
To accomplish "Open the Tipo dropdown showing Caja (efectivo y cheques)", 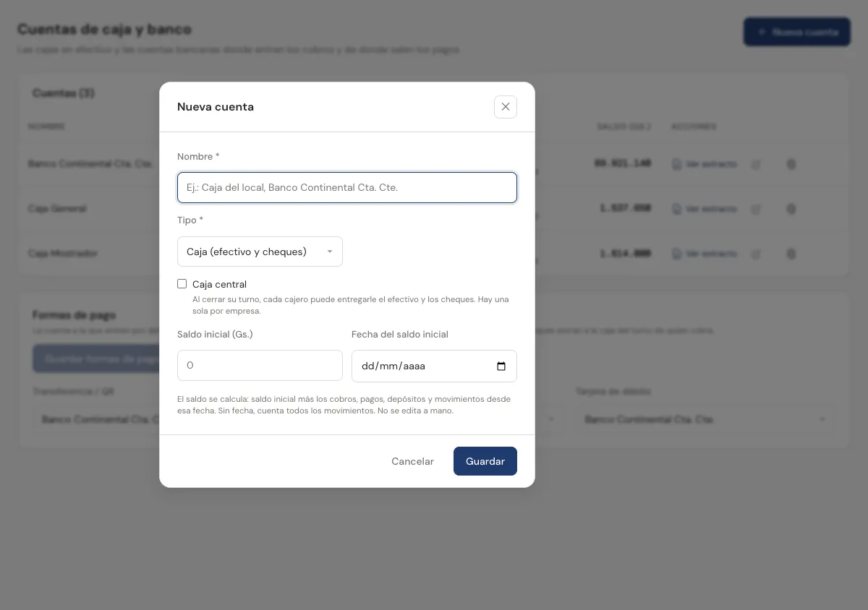I will (260, 252).
